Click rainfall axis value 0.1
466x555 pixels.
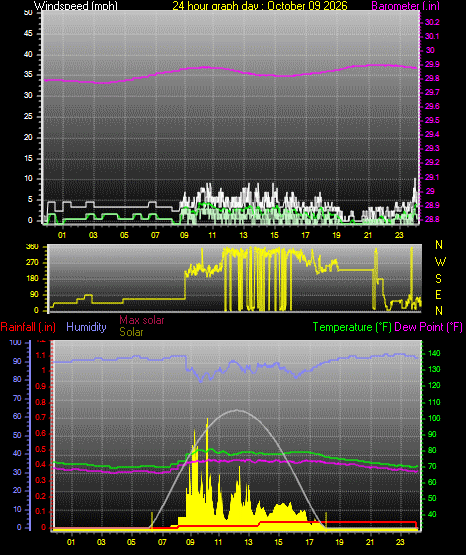click(x=41, y=511)
